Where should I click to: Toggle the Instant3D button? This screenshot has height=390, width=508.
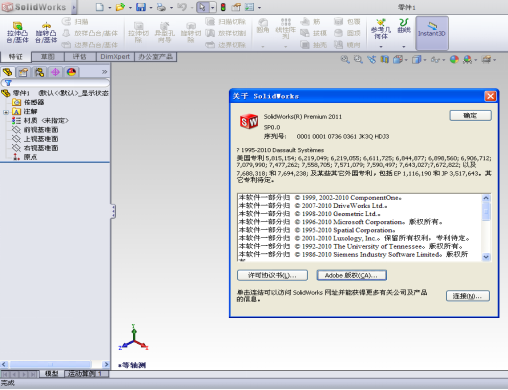click(432, 33)
